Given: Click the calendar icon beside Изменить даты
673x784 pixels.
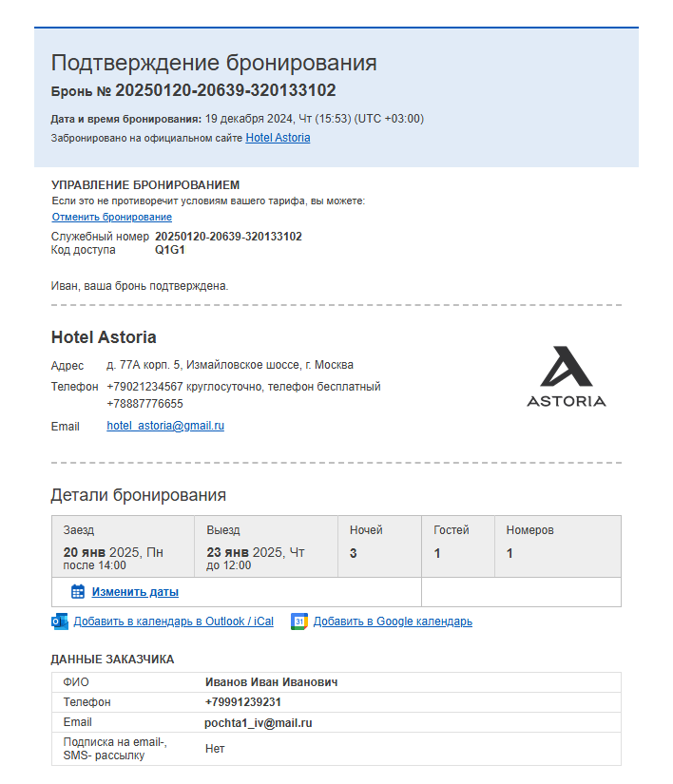Looking at the screenshot, I should click(78, 591).
